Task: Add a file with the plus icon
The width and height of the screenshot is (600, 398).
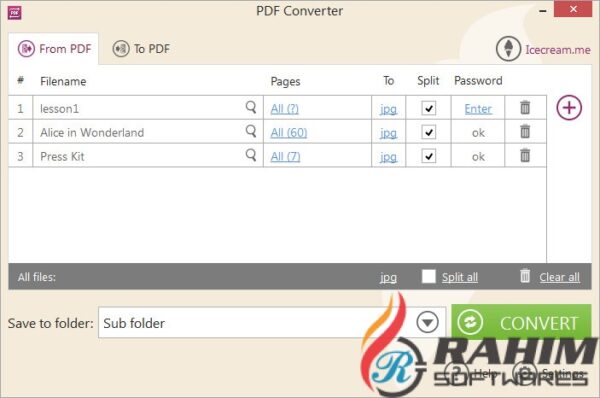Action: [569, 108]
